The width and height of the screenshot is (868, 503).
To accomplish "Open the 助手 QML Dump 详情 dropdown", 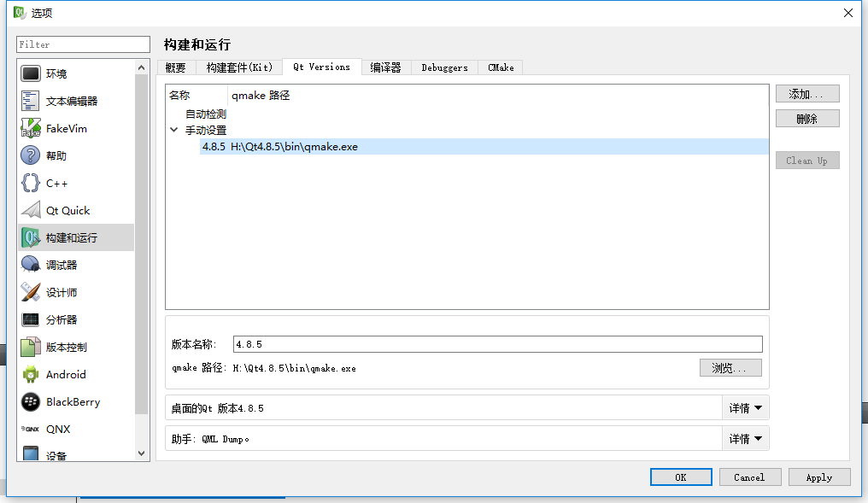I will coord(745,438).
